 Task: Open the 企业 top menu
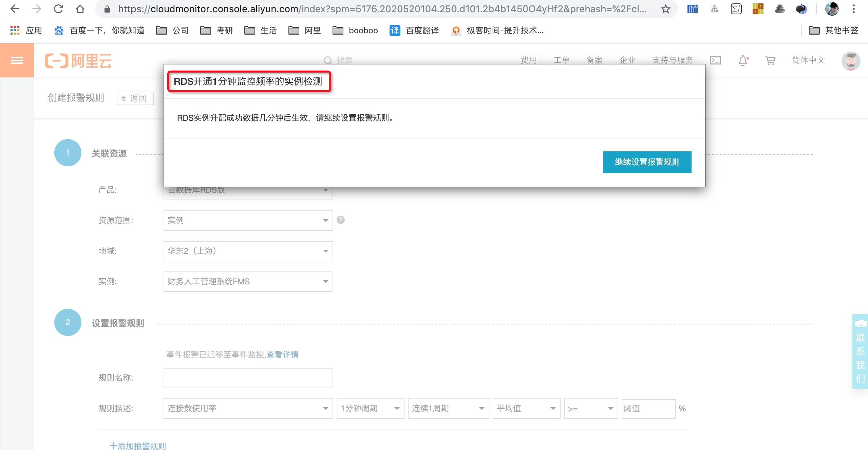627,60
